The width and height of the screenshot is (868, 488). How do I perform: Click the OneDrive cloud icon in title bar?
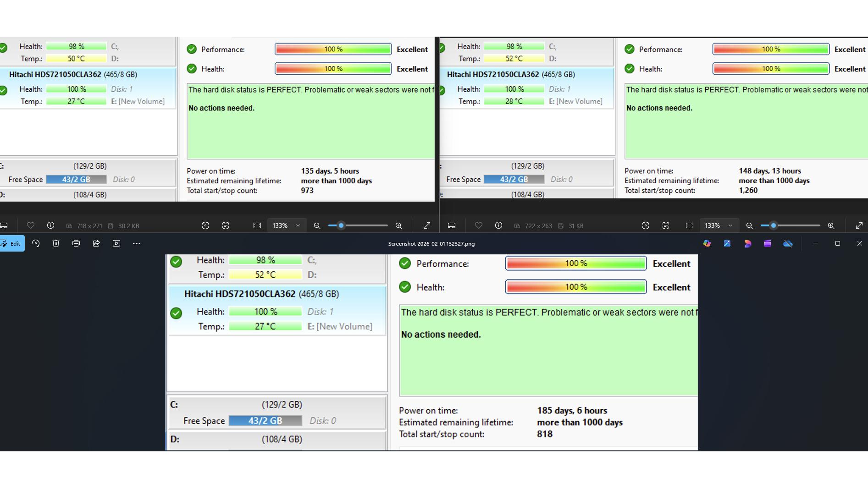point(788,244)
